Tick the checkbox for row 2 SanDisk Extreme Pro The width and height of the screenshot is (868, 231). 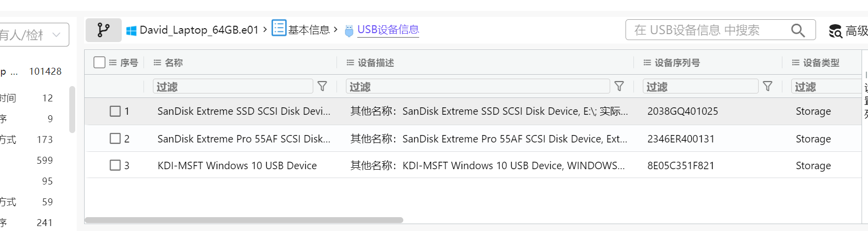115,139
